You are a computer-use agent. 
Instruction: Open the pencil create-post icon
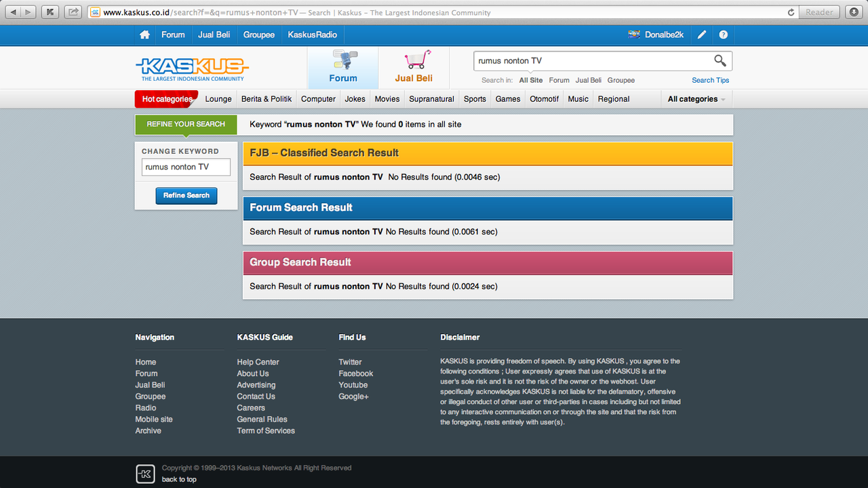(x=702, y=35)
